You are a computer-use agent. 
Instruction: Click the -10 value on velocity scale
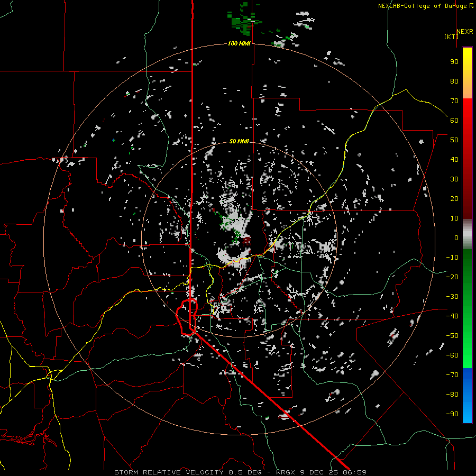[x=452, y=258]
